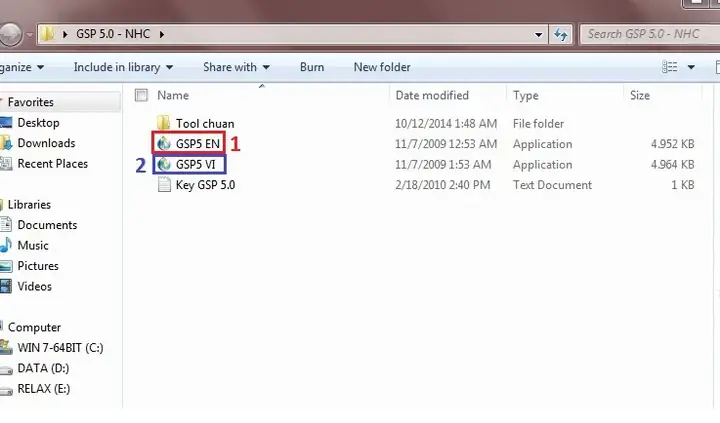Select the GSP5 VI application icon

pos(164,164)
